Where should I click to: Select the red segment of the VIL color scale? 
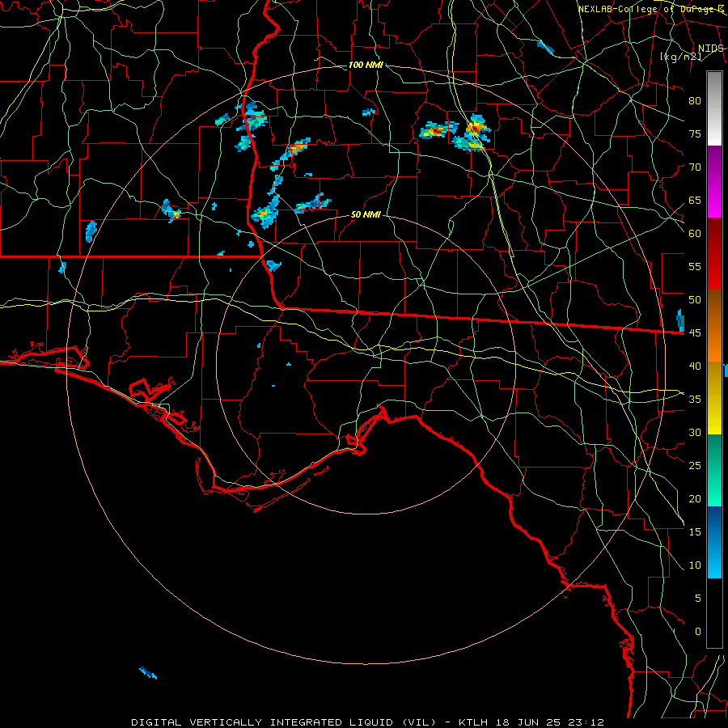click(714, 254)
